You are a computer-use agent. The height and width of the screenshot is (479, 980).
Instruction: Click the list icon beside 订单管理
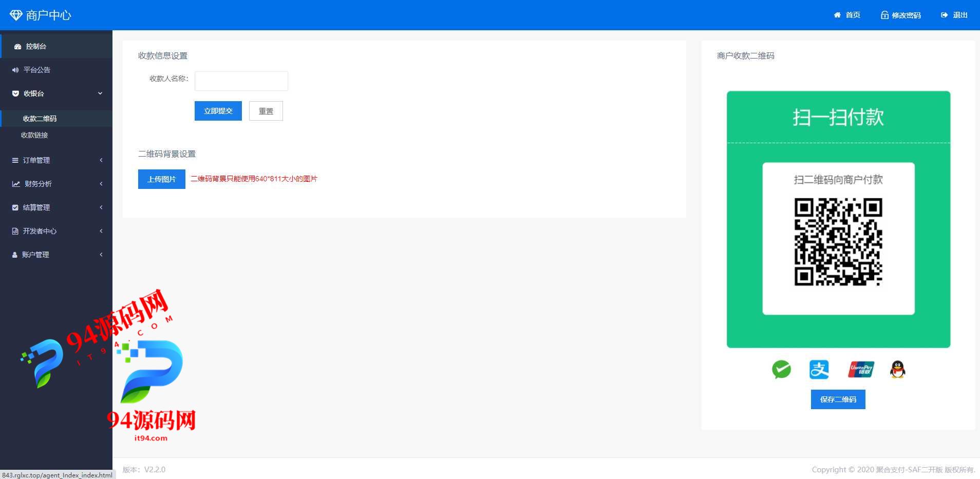15,160
